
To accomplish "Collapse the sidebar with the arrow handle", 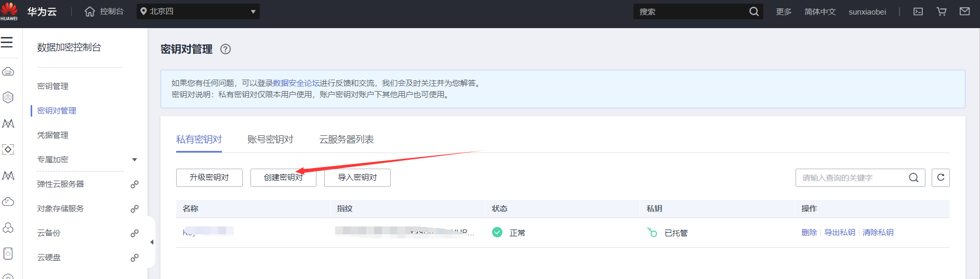I will click(x=152, y=242).
